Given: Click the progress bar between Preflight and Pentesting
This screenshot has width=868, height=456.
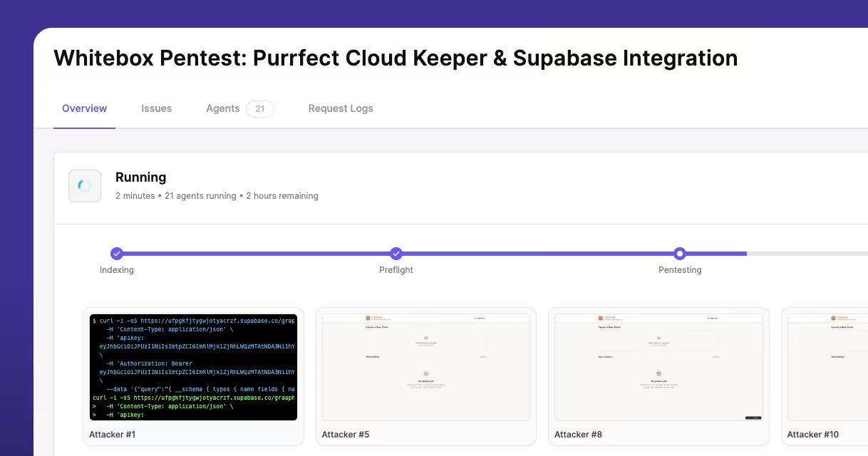Looking at the screenshot, I should point(538,253).
